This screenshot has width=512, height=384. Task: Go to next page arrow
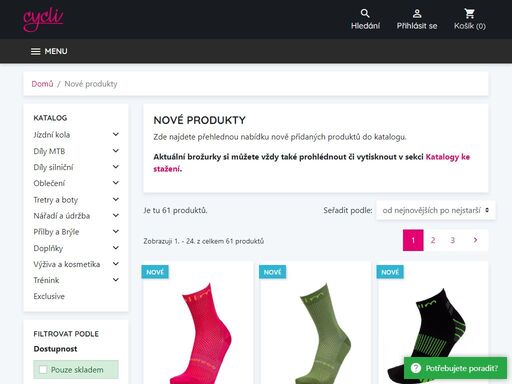point(476,240)
